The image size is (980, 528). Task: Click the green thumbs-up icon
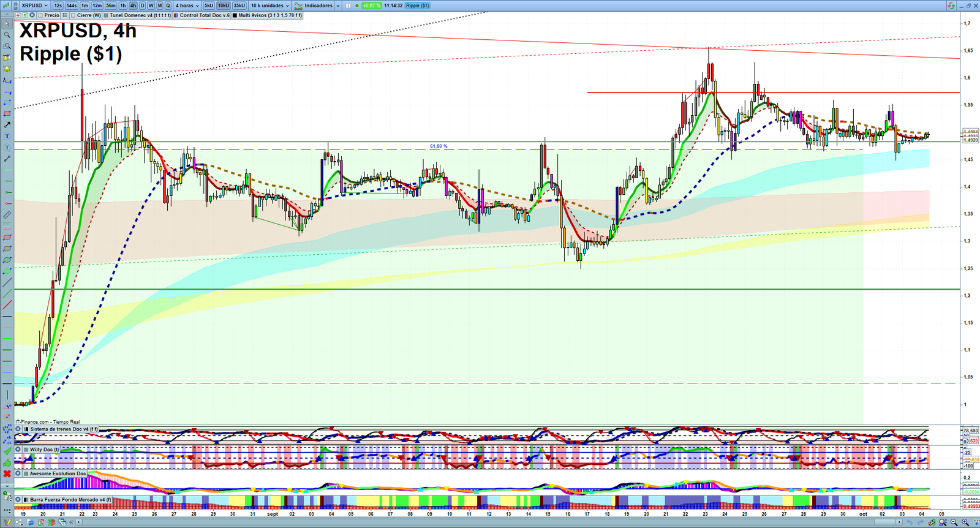[x=7, y=462]
